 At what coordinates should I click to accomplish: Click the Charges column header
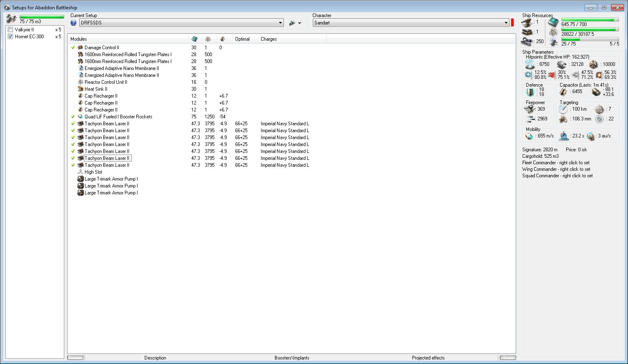coord(292,39)
